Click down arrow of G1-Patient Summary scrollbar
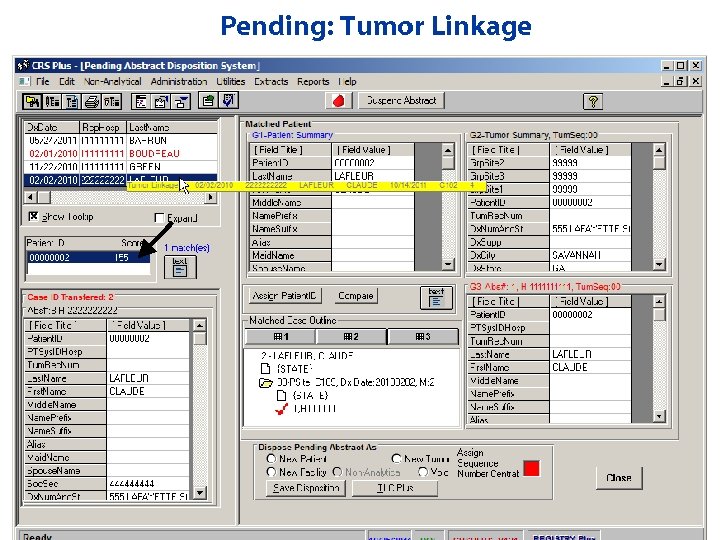Screen dimensions: 720x540 [448, 264]
